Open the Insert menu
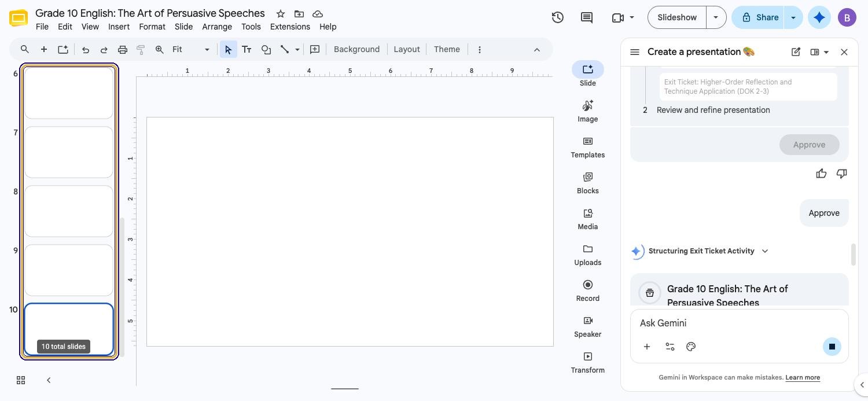 click(119, 27)
